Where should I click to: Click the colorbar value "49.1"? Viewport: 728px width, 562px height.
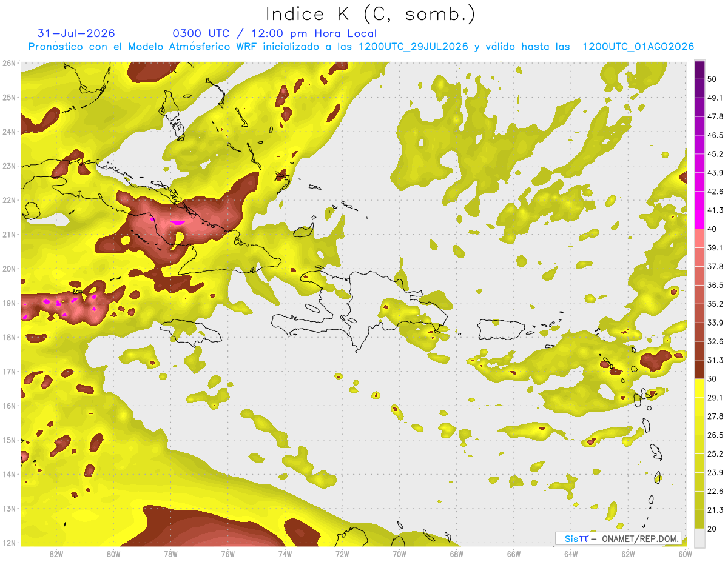coord(715,98)
